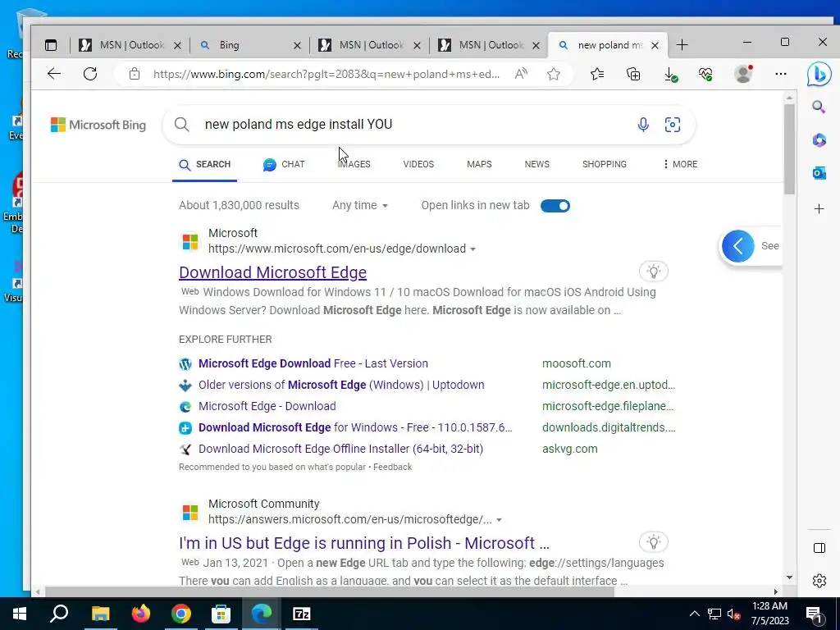This screenshot has height=630, width=840.
Task: Open Microsoft Edge Download Free - Last Version link
Action: click(x=313, y=363)
